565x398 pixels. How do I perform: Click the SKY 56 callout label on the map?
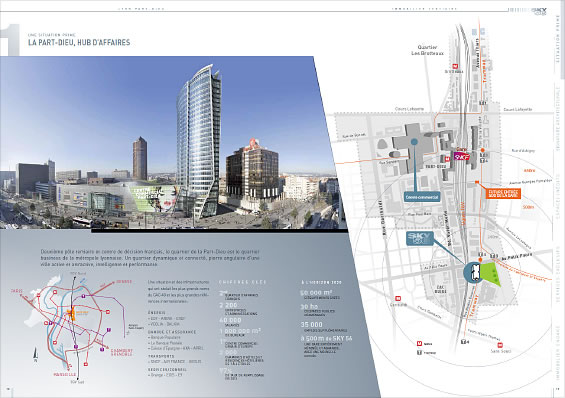point(420,238)
